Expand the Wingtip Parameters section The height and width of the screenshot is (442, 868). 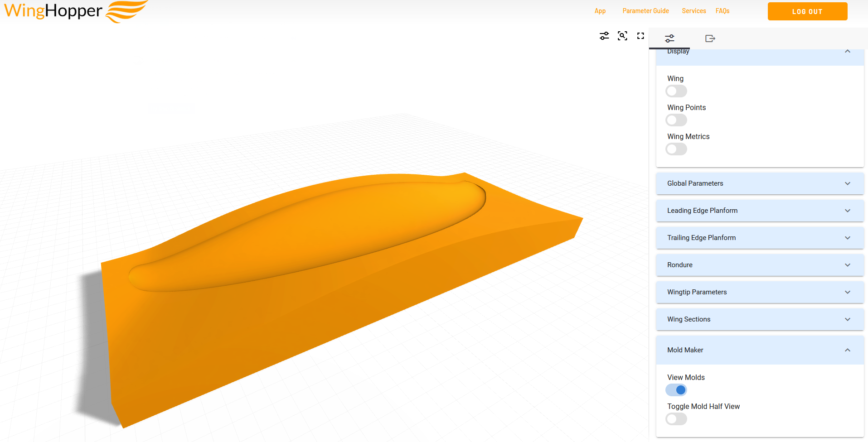point(760,292)
